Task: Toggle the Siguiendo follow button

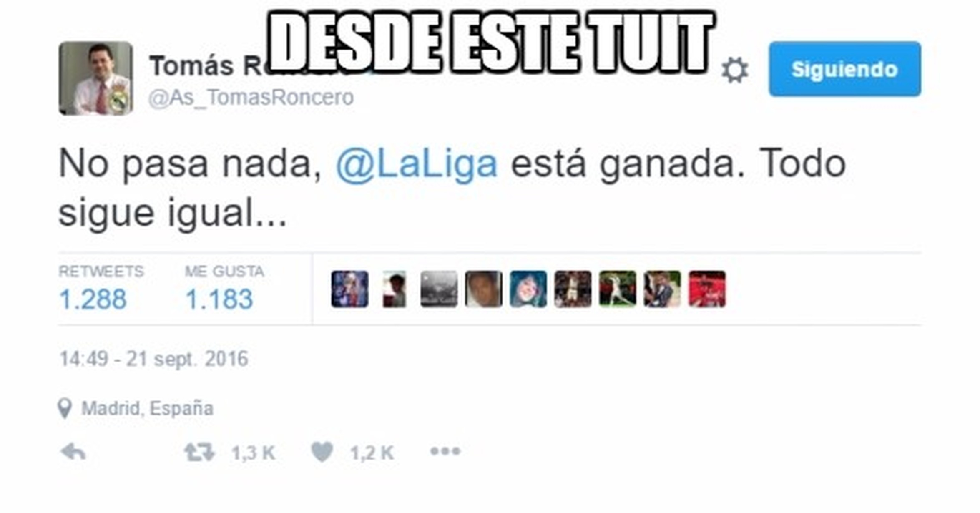Action: (845, 69)
